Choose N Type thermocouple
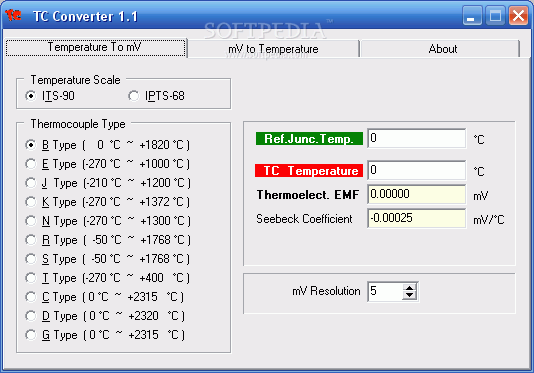Screen dimensions: 534x373 (x=108, y=221)
